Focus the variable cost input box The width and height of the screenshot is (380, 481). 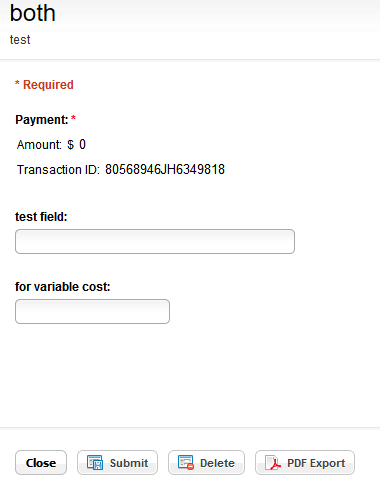[x=92, y=311]
